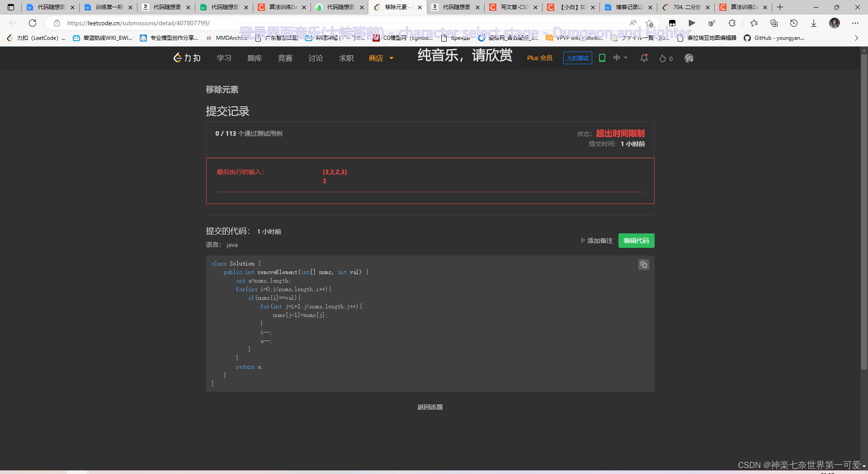The height and width of the screenshot is (474, 868).
Task: Add this page to favorites star icon
Action: (x=650, y=23)
